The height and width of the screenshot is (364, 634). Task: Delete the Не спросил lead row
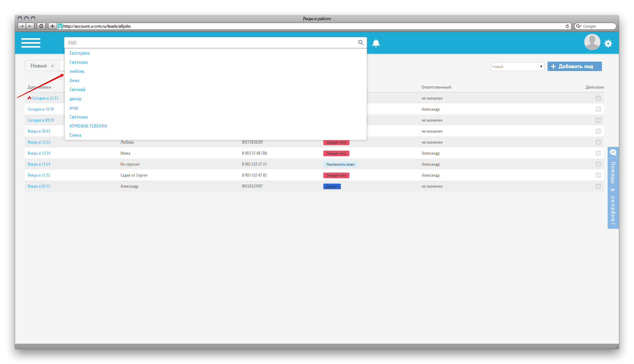click(x=598, y=164)
